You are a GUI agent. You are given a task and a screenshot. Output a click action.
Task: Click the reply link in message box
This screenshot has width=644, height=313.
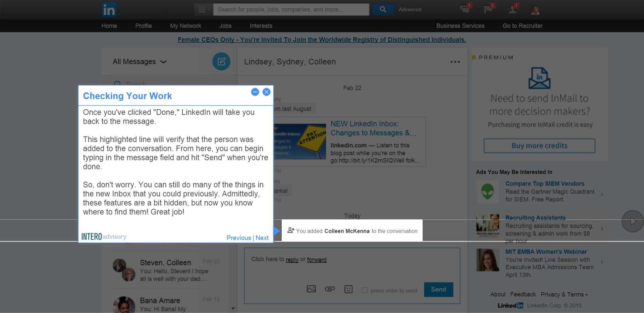point(292,260)
